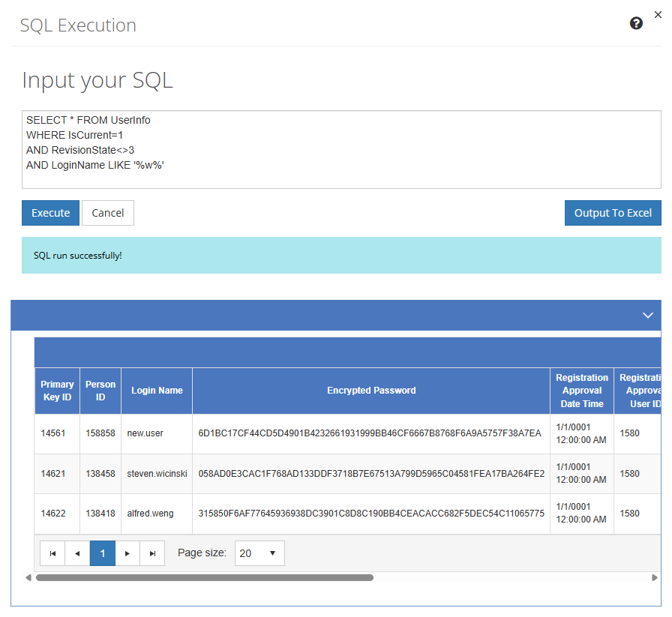Open the Page size dropdown

[259, 553]
